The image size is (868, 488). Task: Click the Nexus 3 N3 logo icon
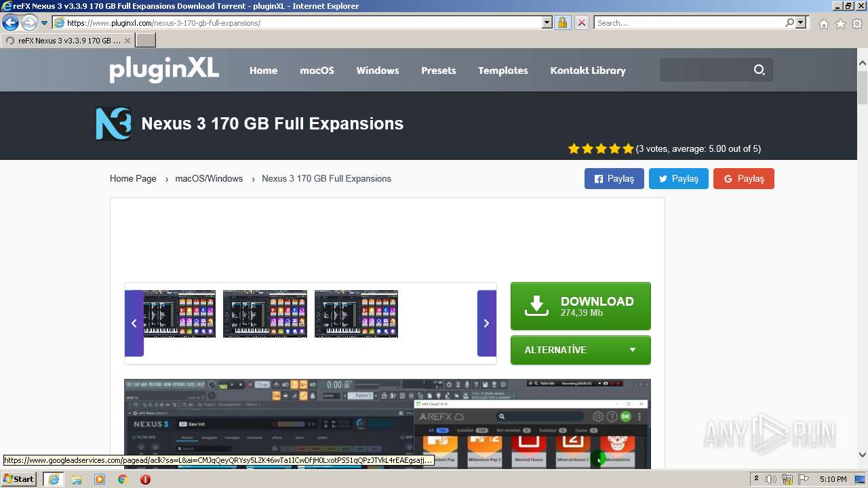pos(114,123)
